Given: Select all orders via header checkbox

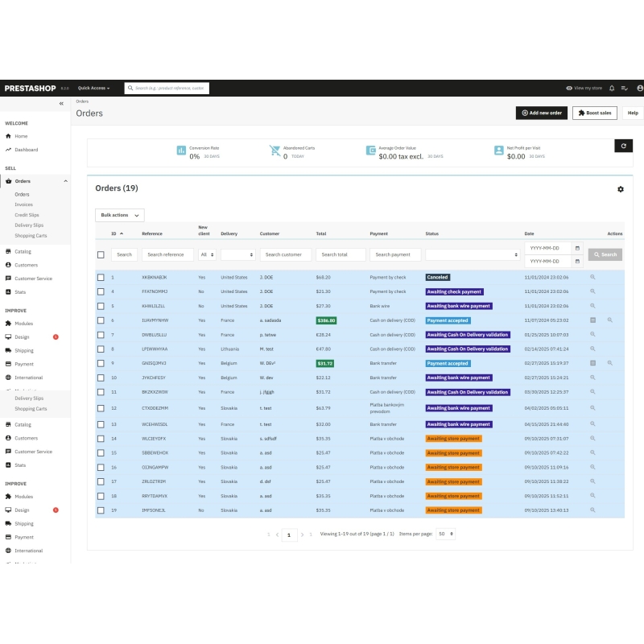Looking at the screenshot, I should tap(101, 254).
